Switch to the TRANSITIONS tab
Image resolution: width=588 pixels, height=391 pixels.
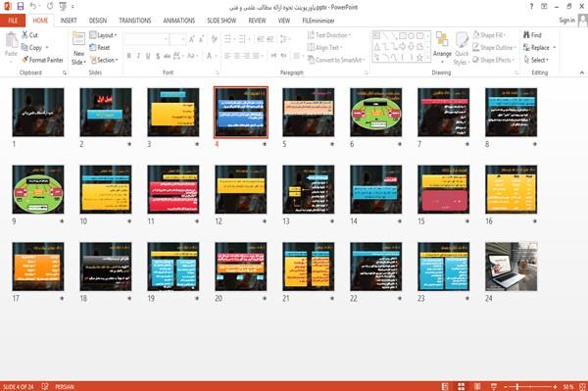point(135,21)
